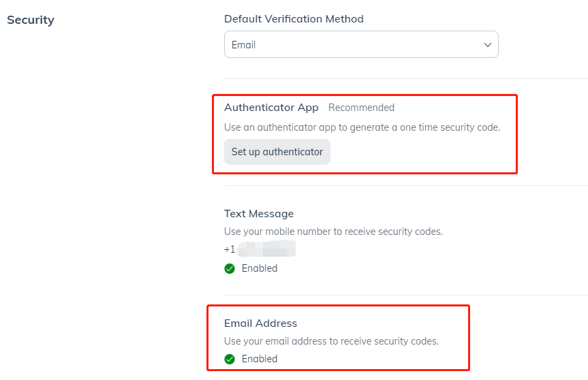This screenshot has height=380, width=588.
Task: Click the one time security code description
Action: pos(362,127)
